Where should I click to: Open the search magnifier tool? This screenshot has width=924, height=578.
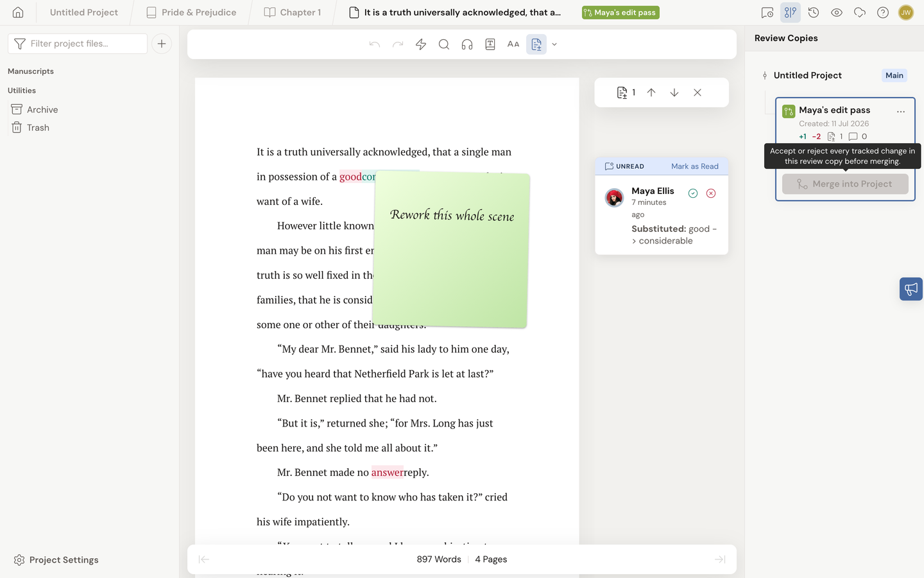[444, 44]
